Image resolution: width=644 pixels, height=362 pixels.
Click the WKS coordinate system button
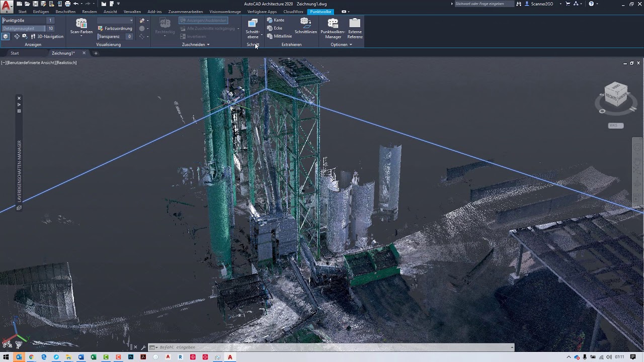pyautogui.click(x=616, y=126)
